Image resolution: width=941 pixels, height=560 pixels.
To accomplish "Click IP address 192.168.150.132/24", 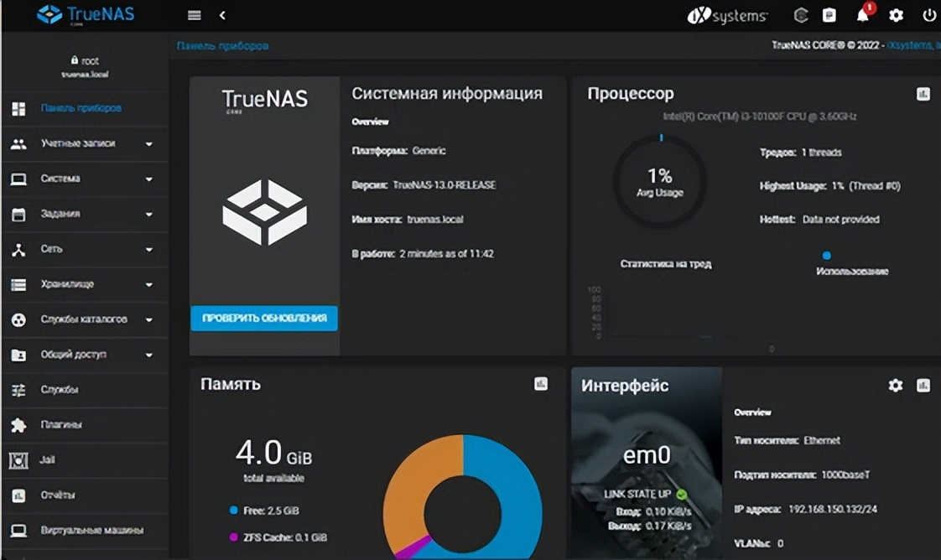I will [832, 509].
